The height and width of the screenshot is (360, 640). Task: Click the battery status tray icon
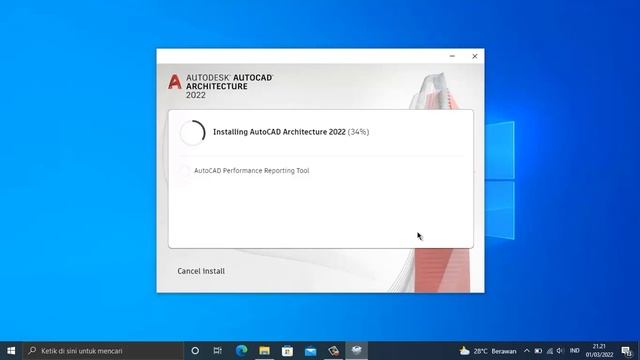coord(538,351)
